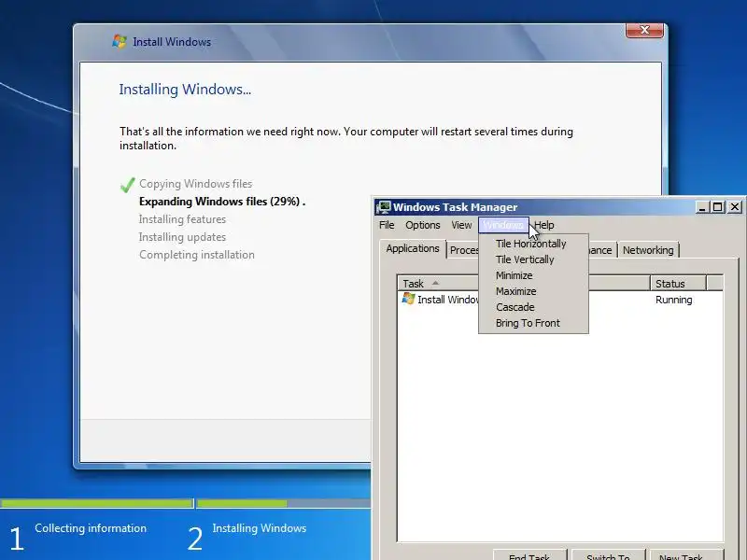Image resolution: width=747 pixels, height=560 pixels.
Task: Open the View menu in Task Manager
Action: tap(461, 225)
